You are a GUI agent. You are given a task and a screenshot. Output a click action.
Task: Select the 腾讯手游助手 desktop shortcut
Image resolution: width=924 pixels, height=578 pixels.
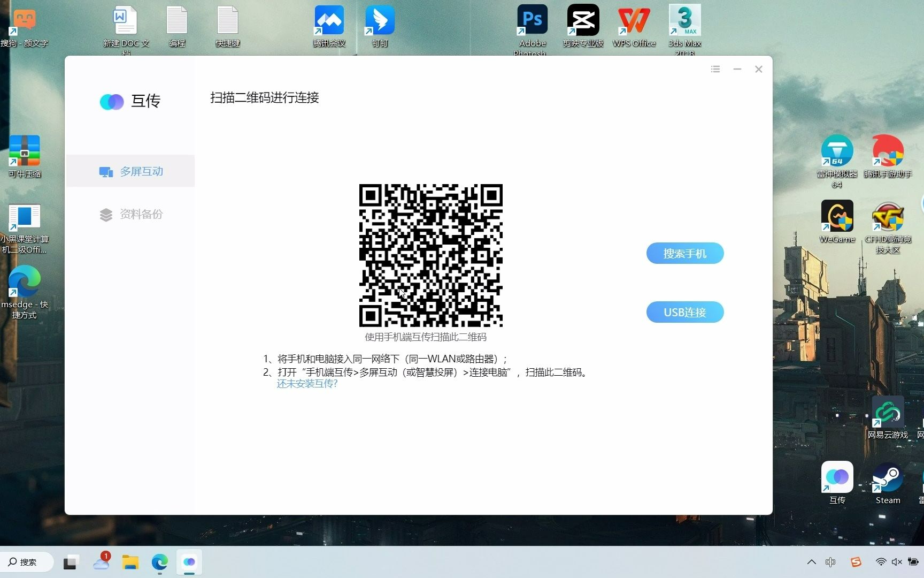coord(888,156)
